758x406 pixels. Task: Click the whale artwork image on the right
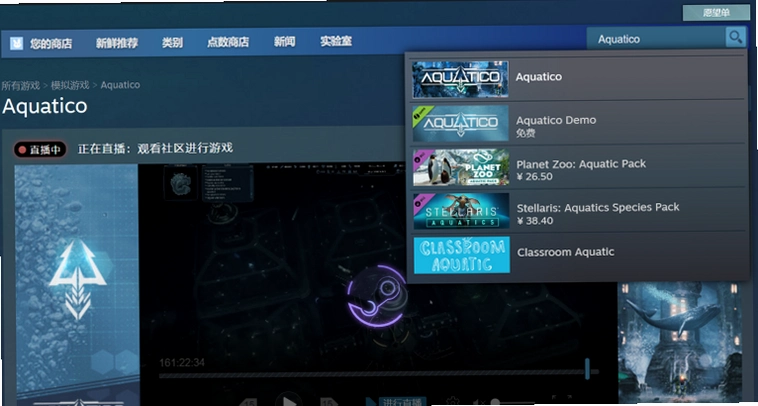click(680, 343)
